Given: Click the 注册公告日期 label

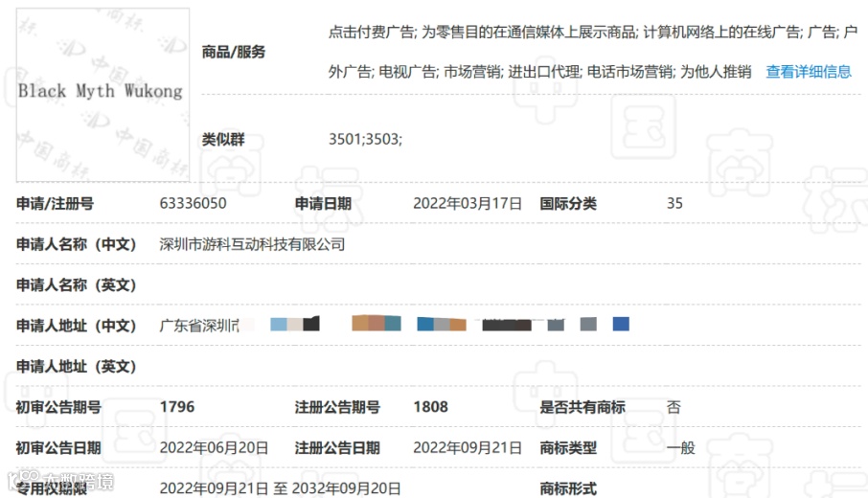Looking at the screenshot, I should tap(337, 447).
